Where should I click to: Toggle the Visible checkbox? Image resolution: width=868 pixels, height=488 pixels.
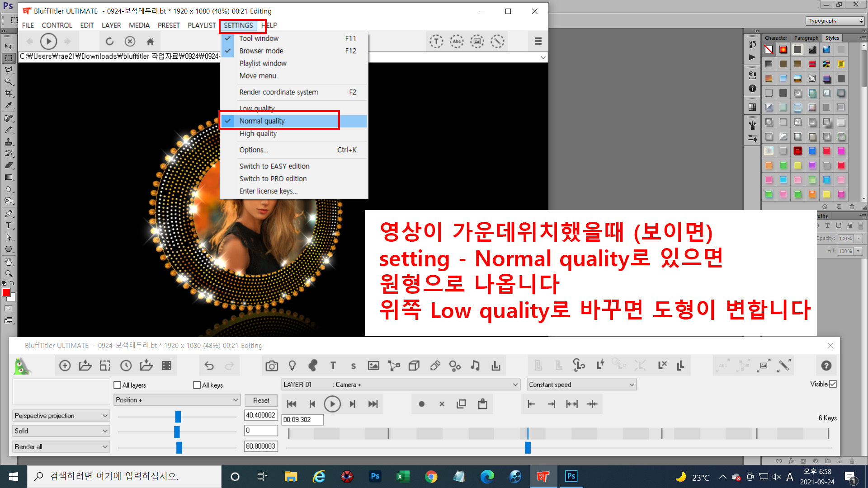click(x=833, y=384)
